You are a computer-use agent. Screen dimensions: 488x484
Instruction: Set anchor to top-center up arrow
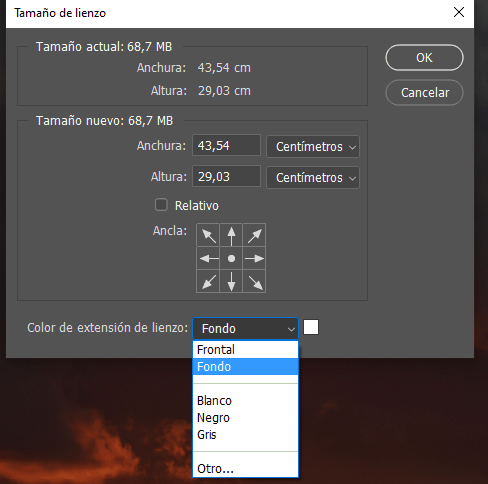point(231,235)
